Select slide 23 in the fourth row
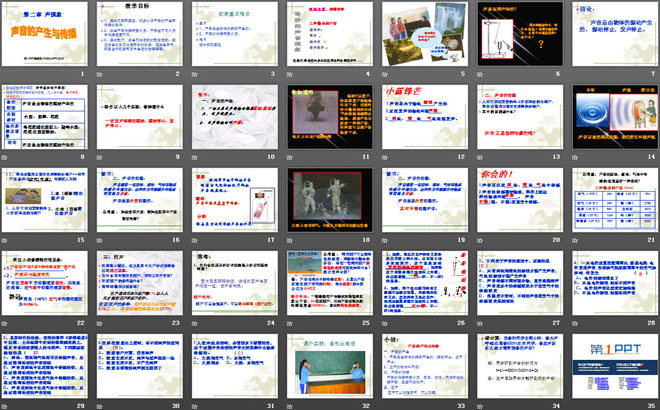This screenshot has height=410, width=660. 141,287
